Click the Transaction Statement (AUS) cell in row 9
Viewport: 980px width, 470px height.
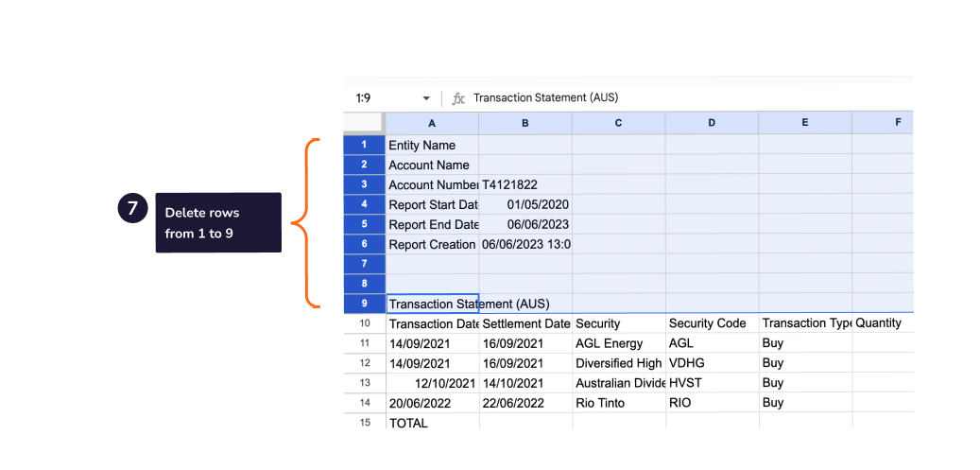tap(433, 305)
